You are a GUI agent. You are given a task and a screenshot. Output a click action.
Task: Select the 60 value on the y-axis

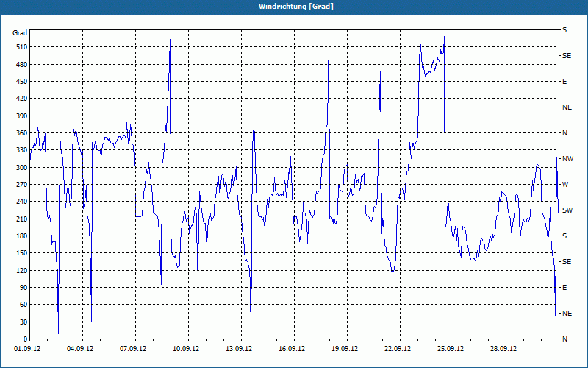click(24, 305)
